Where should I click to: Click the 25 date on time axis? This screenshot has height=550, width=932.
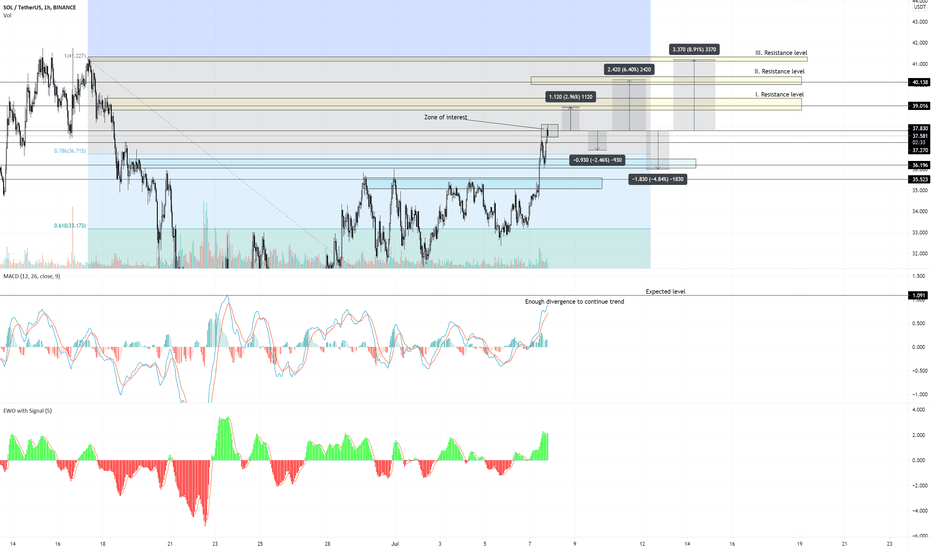[260, 544]
